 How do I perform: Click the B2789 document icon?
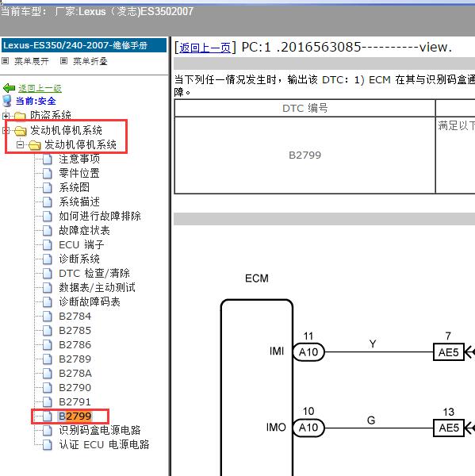[x=48, y=359]
